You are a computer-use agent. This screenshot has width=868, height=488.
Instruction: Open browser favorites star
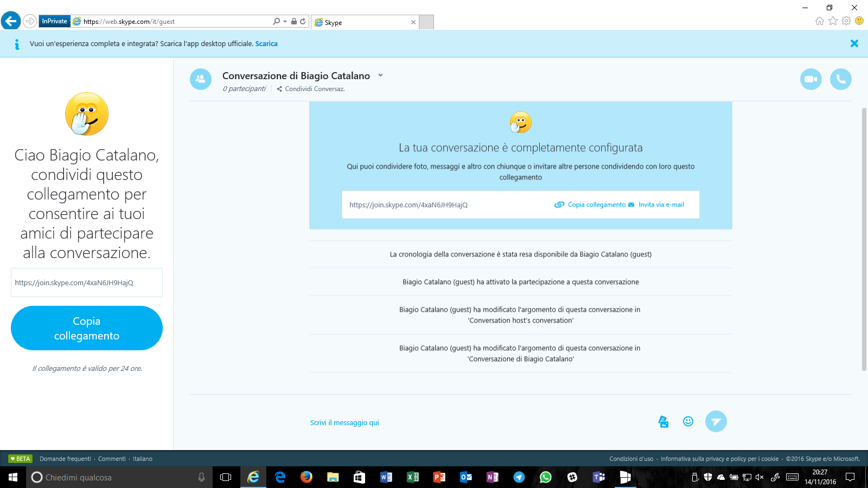(x=833, y=21)
